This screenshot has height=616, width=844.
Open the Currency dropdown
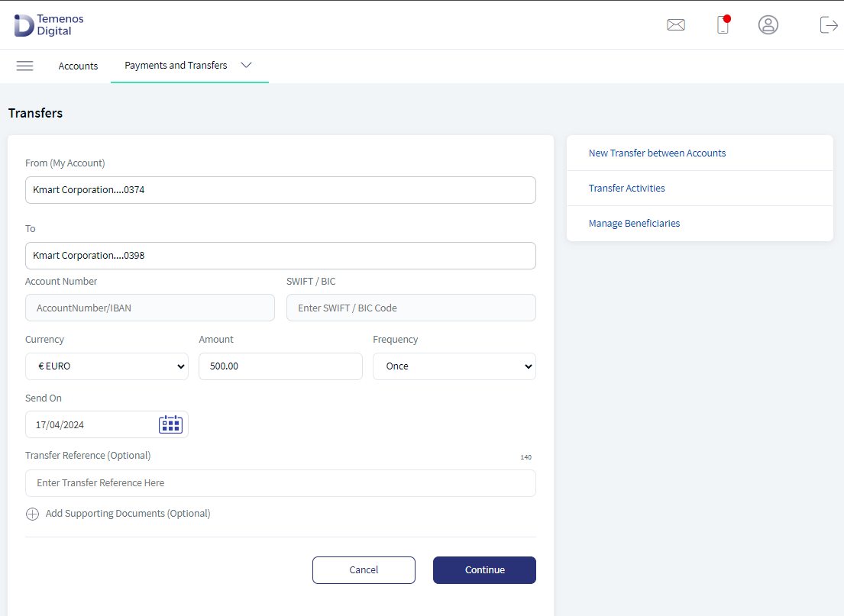107,366
